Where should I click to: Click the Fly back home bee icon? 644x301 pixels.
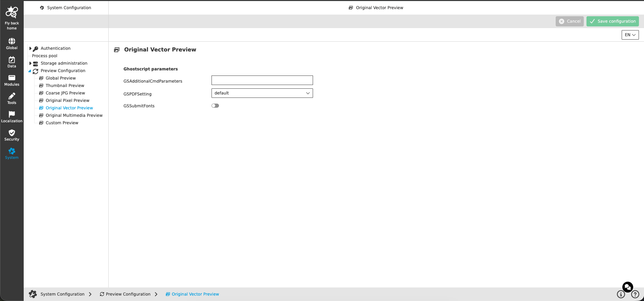(12, 13)
